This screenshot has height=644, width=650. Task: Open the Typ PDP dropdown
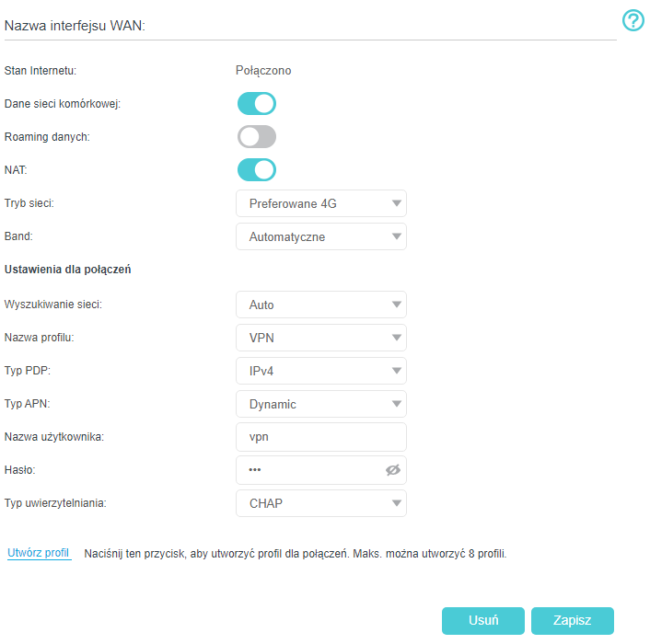(320, 371)
